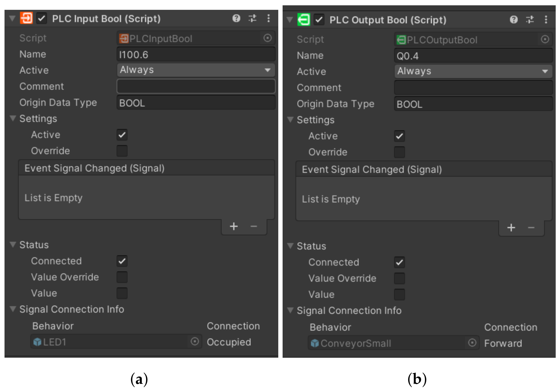Open help for PLC Output Bool component

coord(514,19)
